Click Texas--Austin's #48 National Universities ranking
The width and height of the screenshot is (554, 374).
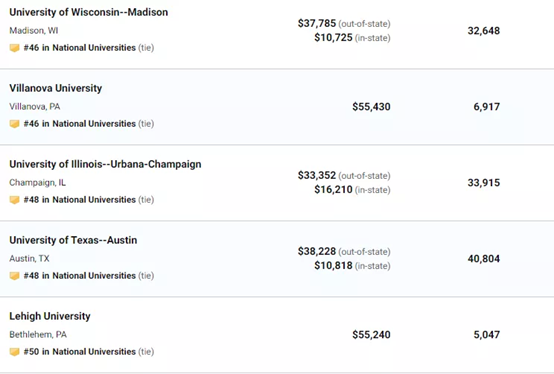point(89,275)
